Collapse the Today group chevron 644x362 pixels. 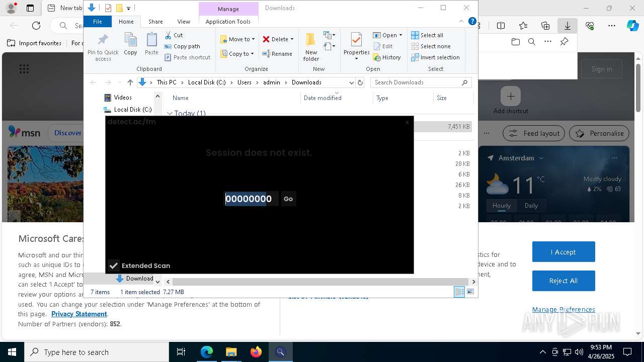coord(170,114)
